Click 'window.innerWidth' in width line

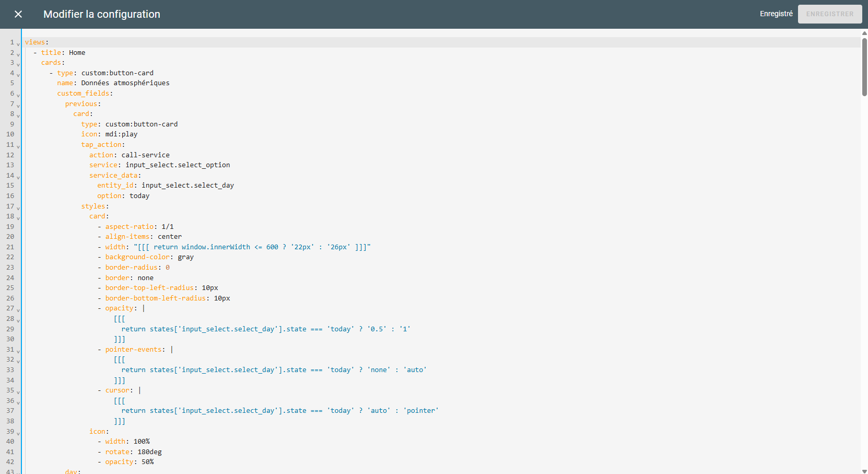pos(216,247)
